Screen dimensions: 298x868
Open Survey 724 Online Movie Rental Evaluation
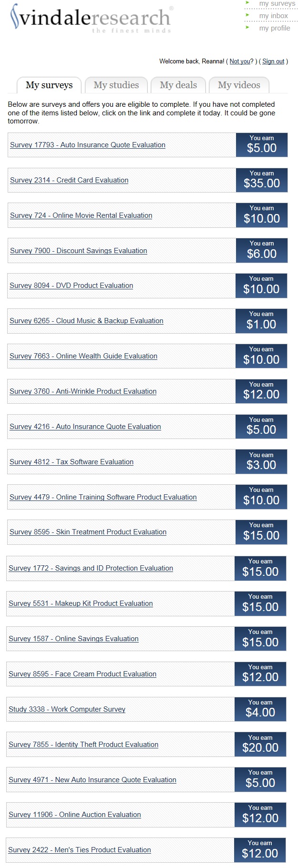[x=81, y=215]
